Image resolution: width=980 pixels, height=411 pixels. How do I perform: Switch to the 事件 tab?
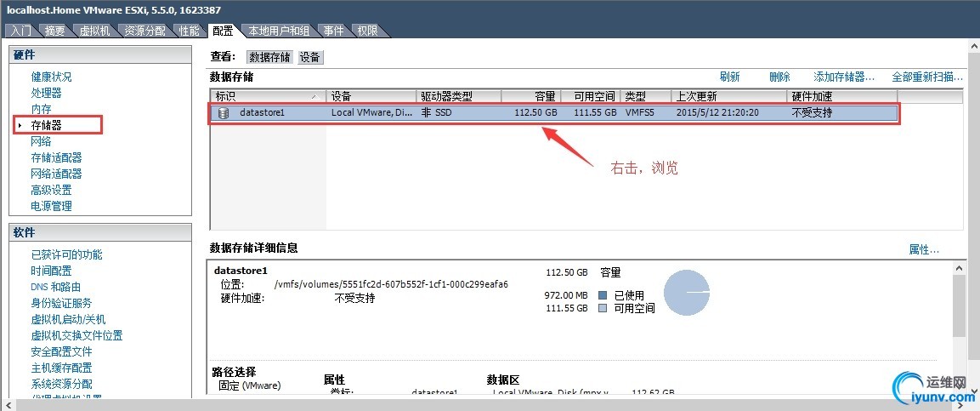pos(333,31)
